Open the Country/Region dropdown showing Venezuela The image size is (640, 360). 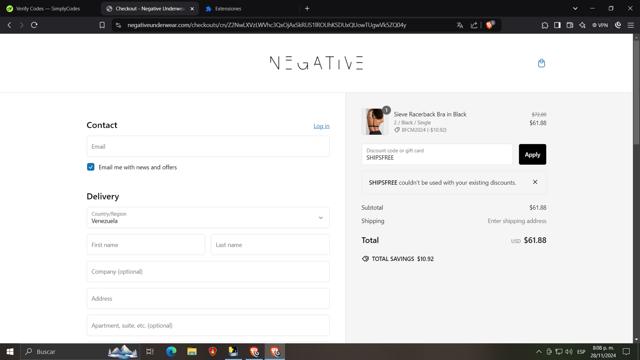coord(208,218)
